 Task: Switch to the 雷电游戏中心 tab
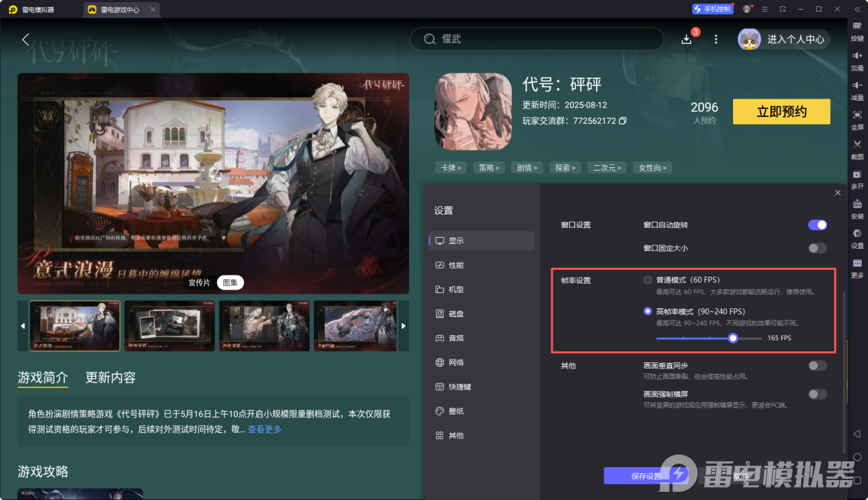pyautogui.click(x=121, y=9)
